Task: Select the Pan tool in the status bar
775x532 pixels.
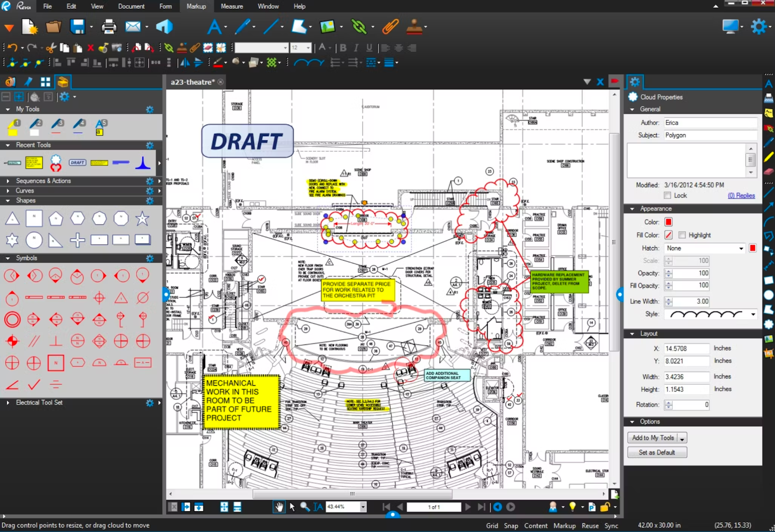Action: tap(279, 507)
